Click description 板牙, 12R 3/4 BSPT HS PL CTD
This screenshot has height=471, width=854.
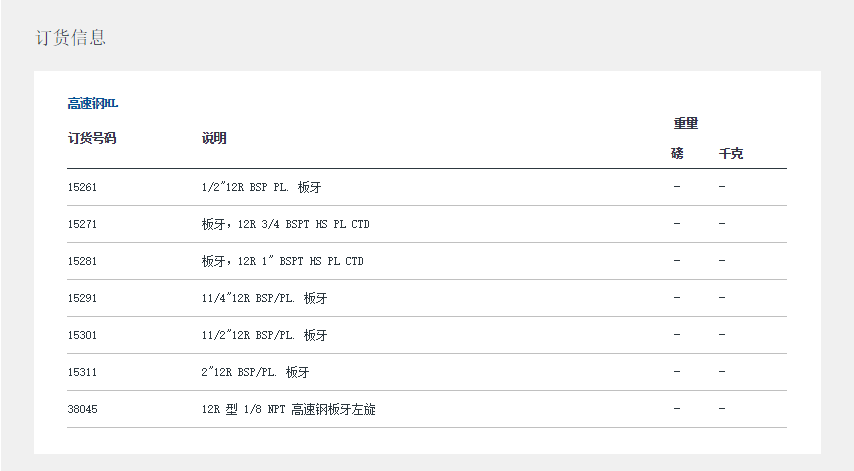coord(285,224)
